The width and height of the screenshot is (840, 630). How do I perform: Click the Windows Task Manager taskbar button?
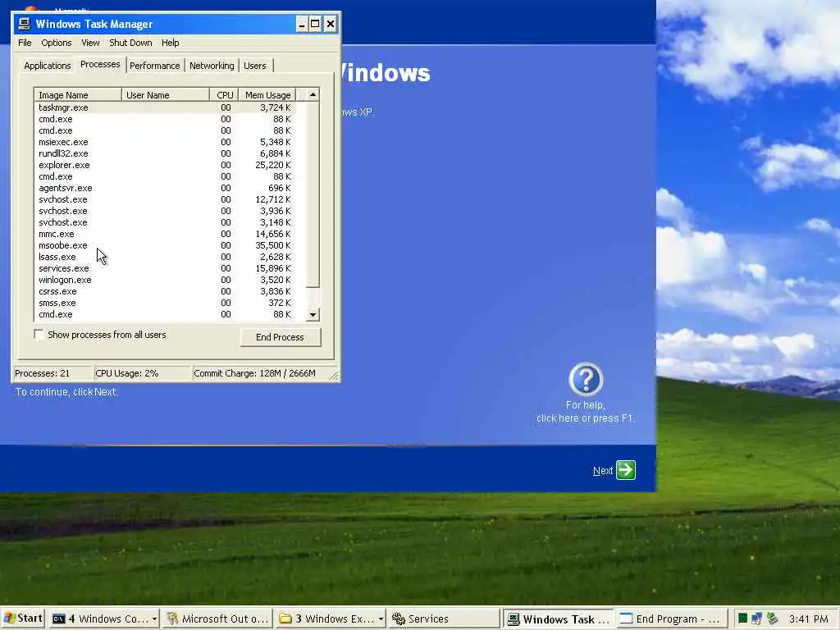point(558,619)
